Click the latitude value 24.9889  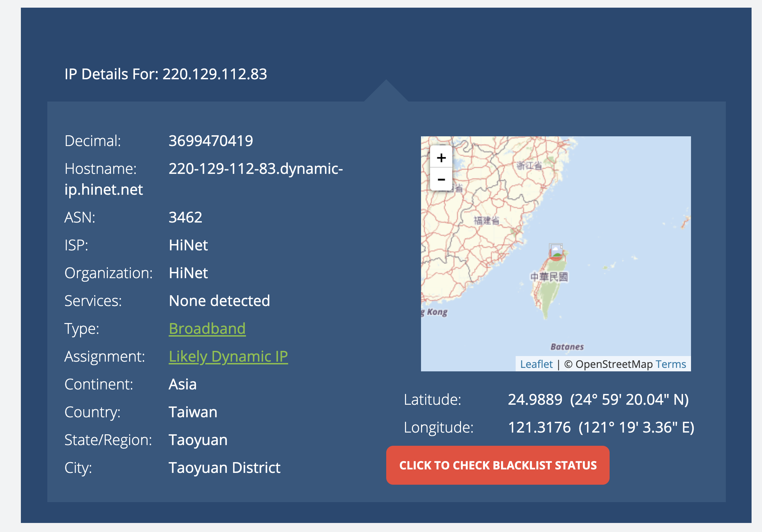(535, 400)
